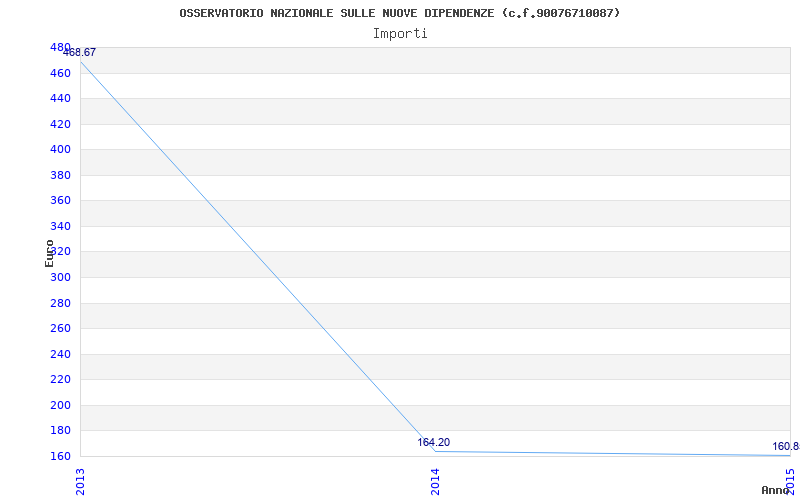Viewport: 800px width, 500px height.
Task: Click the Anno x-axis title
Action: 776,490
